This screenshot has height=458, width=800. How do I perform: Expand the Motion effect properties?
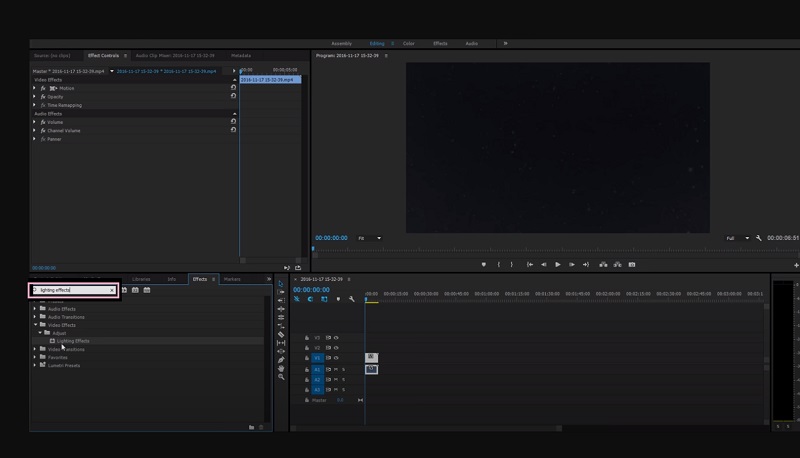(35, 88)
